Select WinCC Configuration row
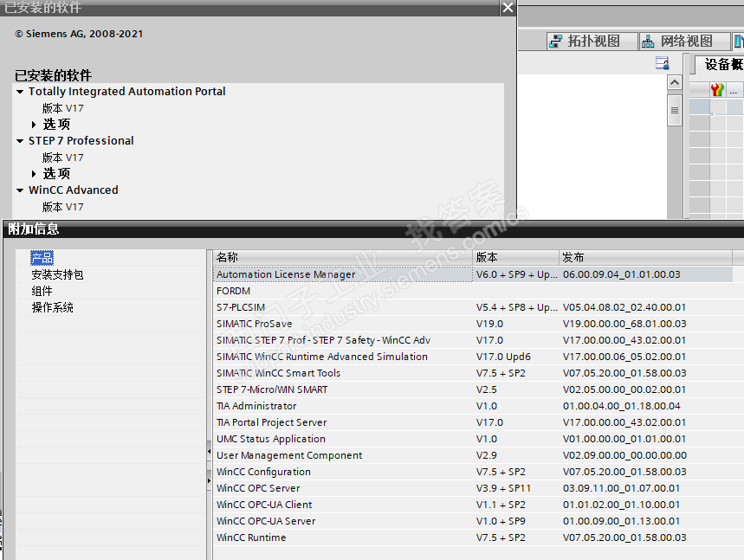The image size is (744, 560). click(x=473, y=472)
